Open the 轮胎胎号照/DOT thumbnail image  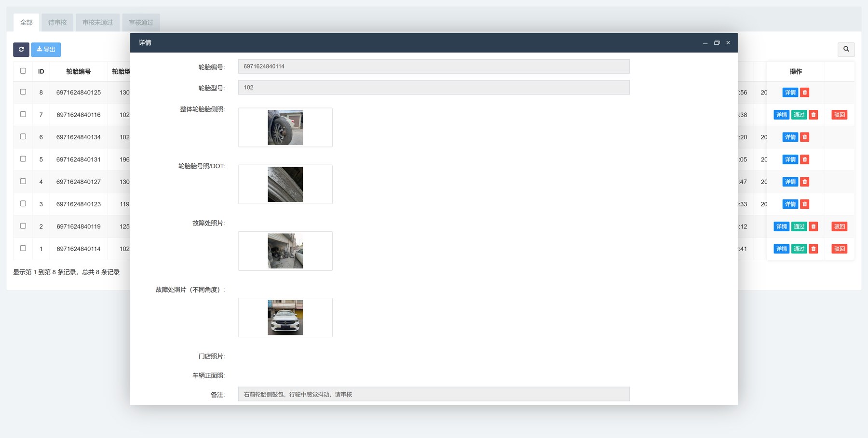point(285,185)
